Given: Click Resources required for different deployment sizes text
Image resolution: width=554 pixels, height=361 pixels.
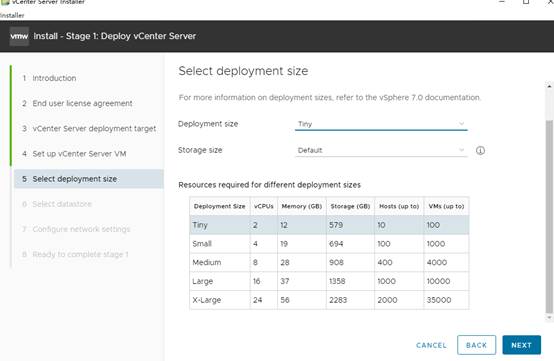Looking at the screenshot, I should coord(269,185).
